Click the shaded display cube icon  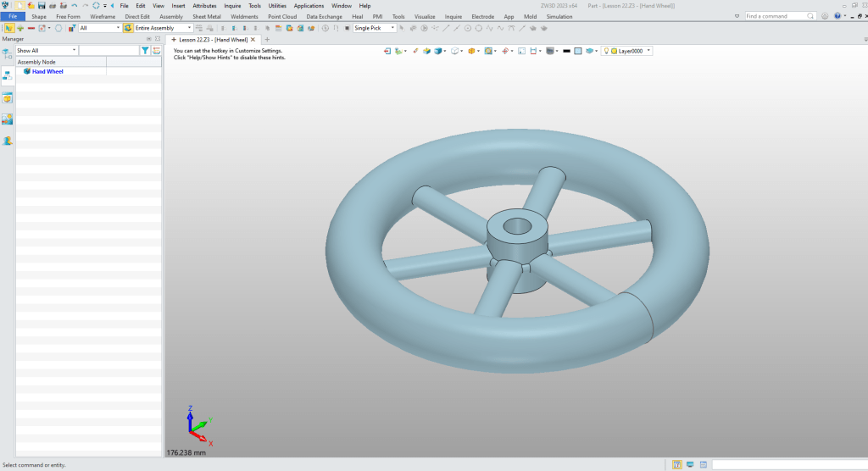click(438, 51)
